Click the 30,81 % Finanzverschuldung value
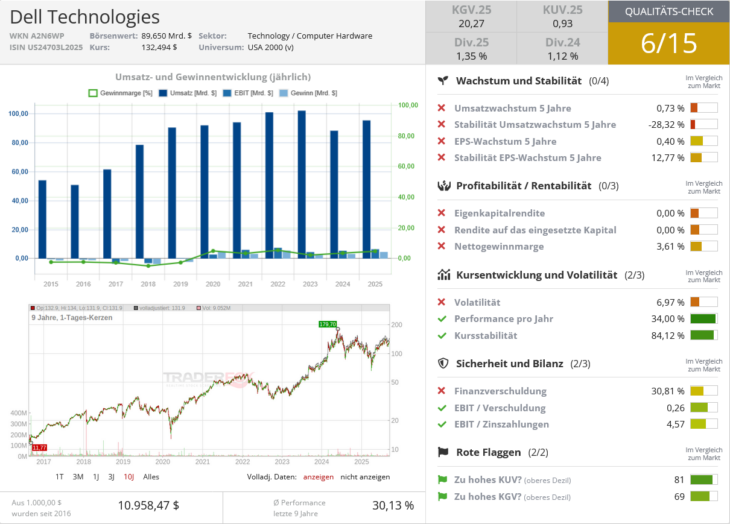Viewport: 730px width, 524px height. [x=668, y=391]
